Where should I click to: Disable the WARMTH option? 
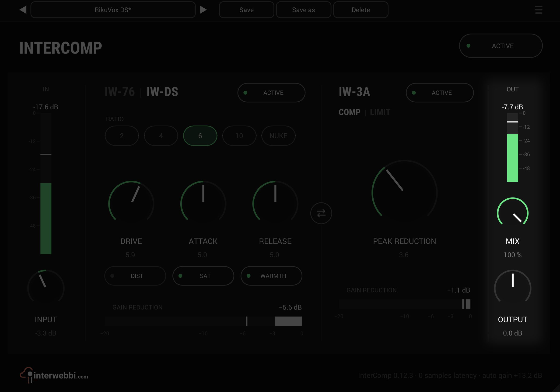[x=271, y=276]
